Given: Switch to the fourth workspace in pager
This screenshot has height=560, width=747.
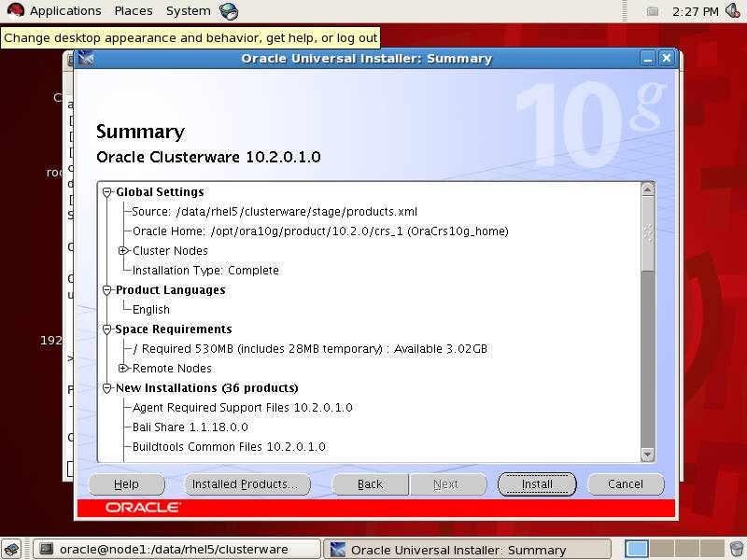Looking at the screenshot, I should (712, 549).
